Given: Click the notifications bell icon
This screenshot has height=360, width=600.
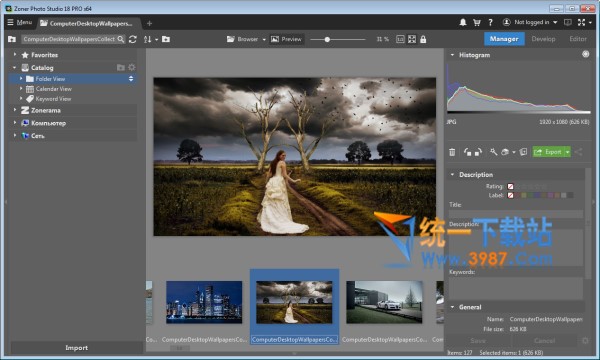Looking at the screenshot, I should pyautogui.click(x=463, y=23).
